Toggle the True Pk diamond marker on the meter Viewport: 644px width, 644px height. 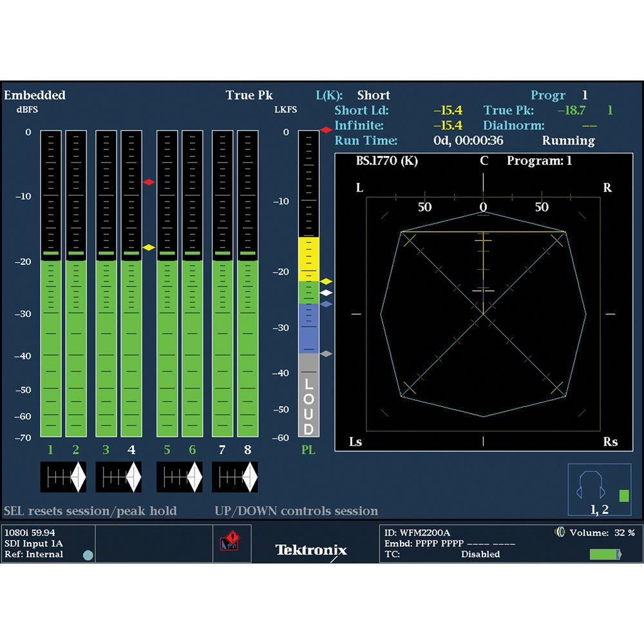(326, 130)
